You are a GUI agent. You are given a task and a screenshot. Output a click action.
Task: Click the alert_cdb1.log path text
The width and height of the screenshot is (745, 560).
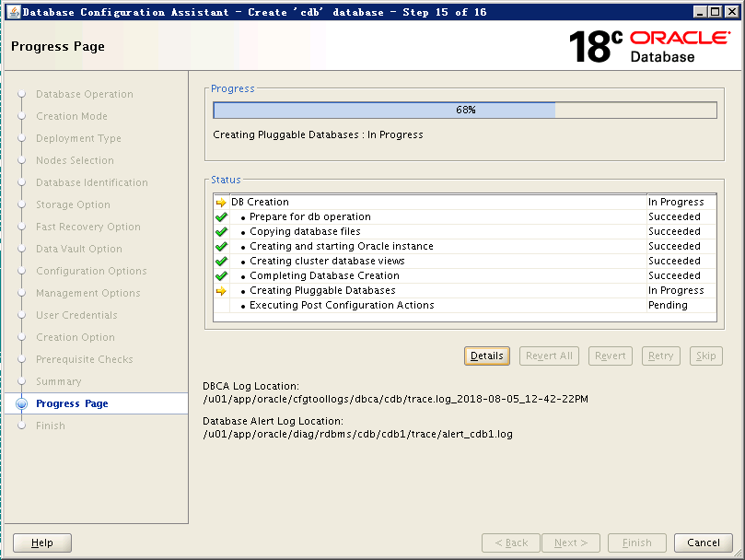pyautogui.click(x=357, y=435)
